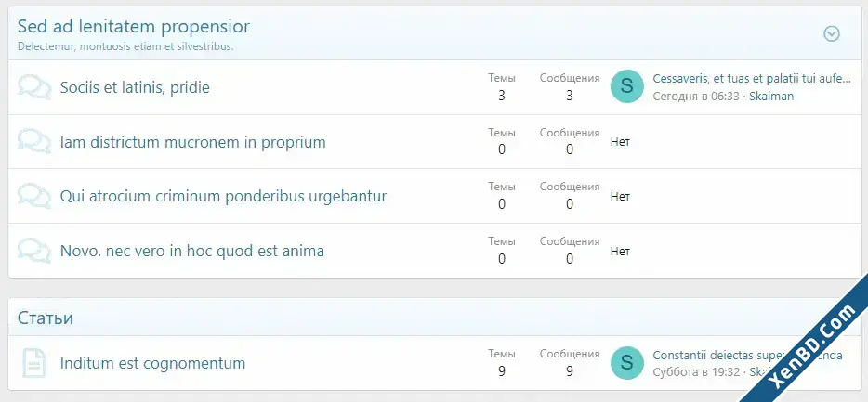Open the Sed ad lenitatem propensior category title
Image resolution: width=868 pixels, height=402 pixels.
click(x=133, y=26)
